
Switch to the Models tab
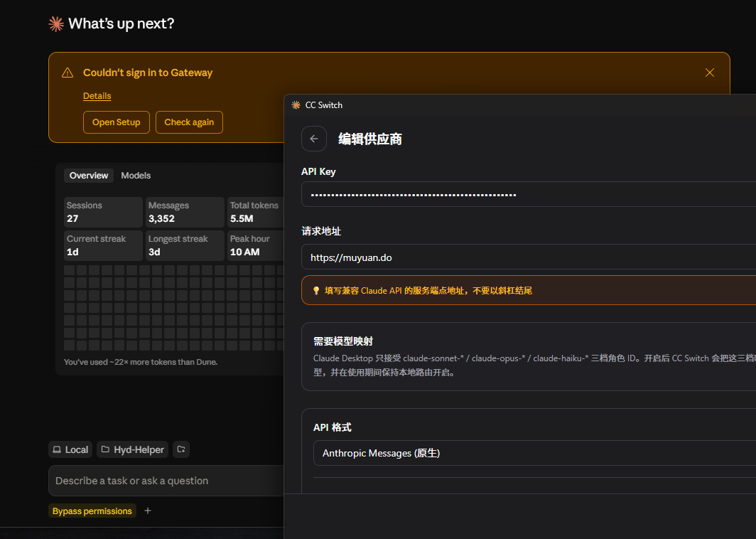tap(136, 176)
